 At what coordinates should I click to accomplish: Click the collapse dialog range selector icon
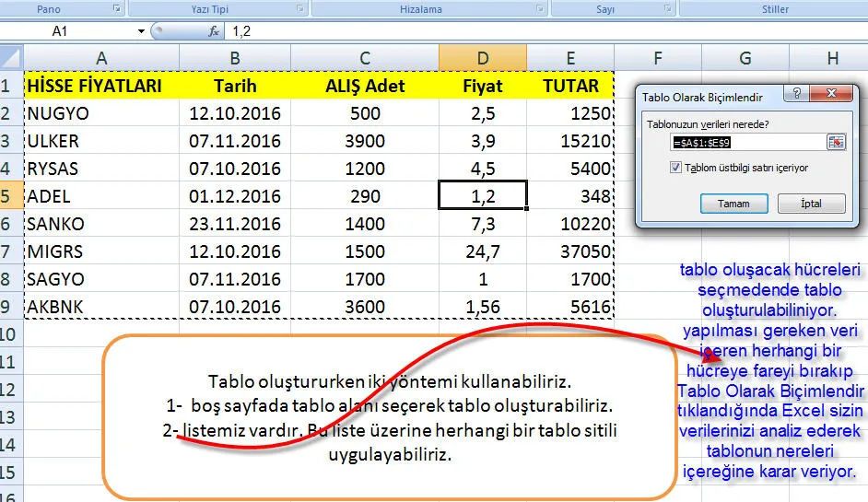[x=835, y=142]
